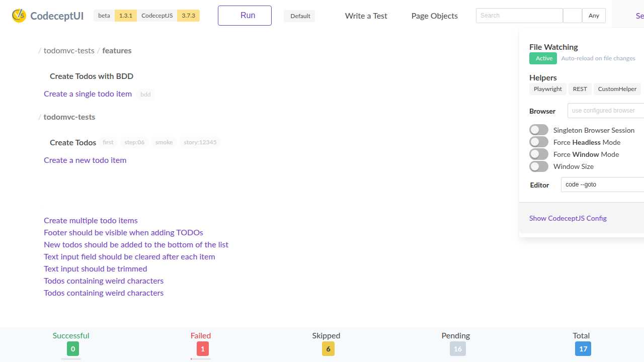
Task: Click the 'Create Todos with BDD' feature title
Action: (92, 76)
